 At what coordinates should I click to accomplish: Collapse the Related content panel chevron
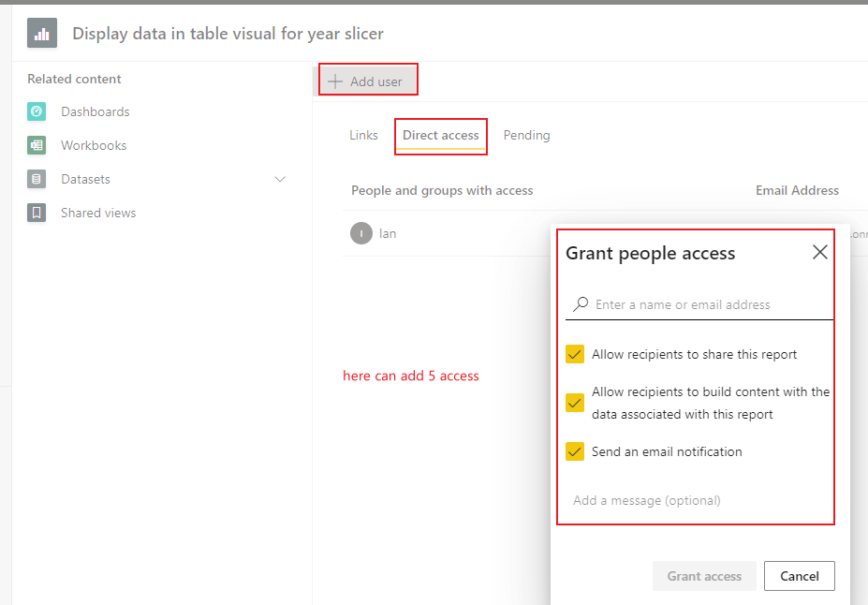279,179
